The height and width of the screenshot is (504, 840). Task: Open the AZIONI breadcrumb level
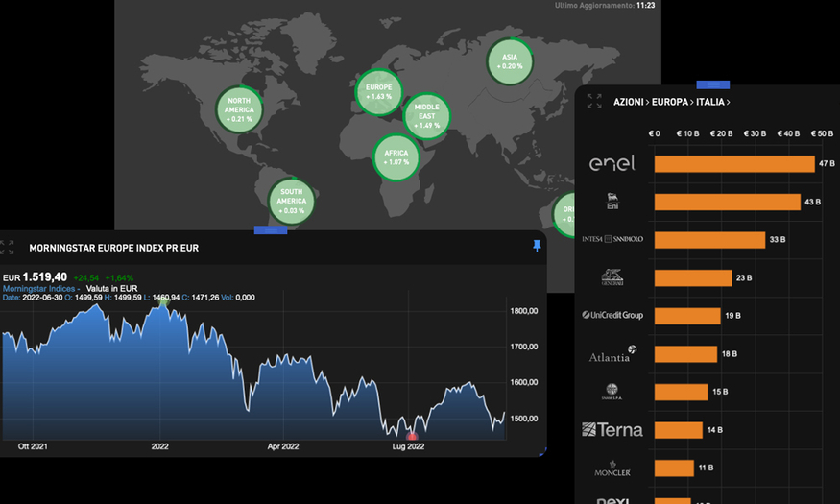[x=628, y=102]
